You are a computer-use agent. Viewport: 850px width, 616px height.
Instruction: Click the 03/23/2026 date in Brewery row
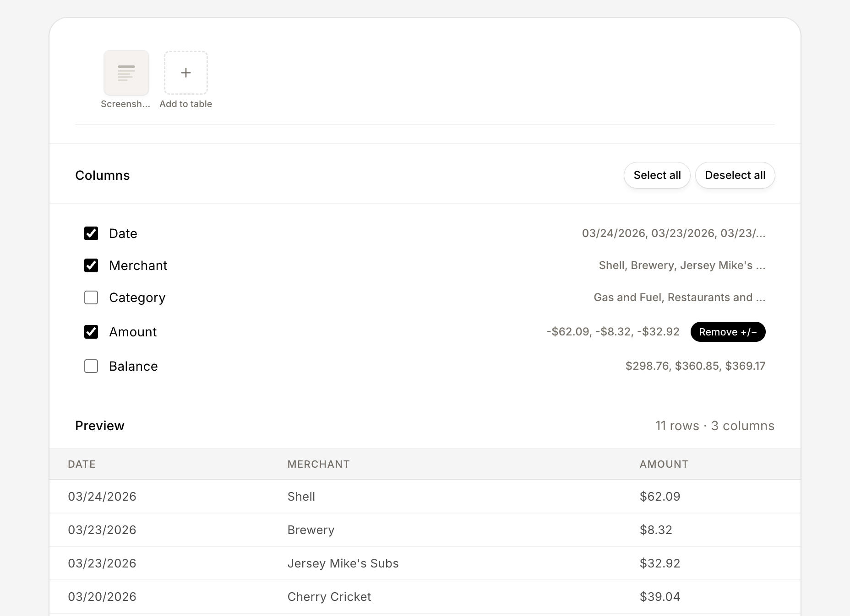click(102, 530)
